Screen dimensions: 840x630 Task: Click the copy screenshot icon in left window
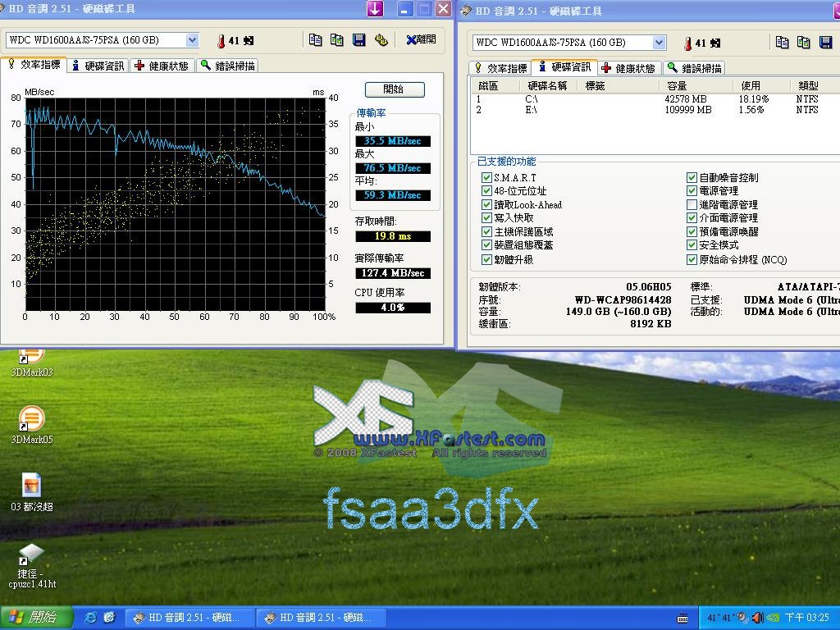(x=337, y=40)
